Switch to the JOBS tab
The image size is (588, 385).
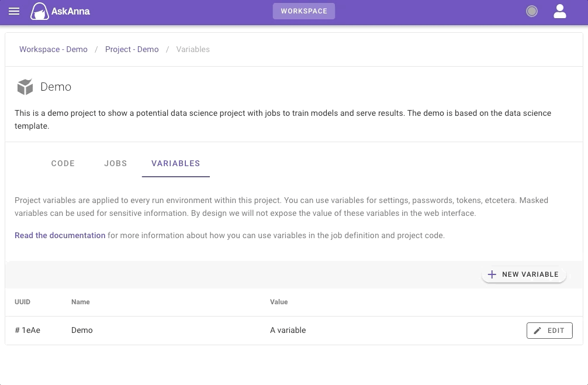(x=115, y=163)
